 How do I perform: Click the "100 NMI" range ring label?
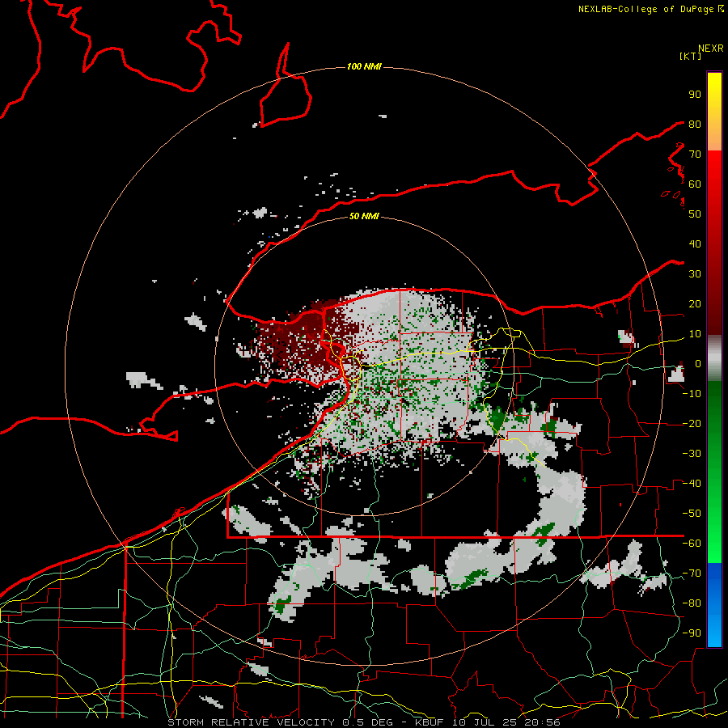tap(364, 67)
